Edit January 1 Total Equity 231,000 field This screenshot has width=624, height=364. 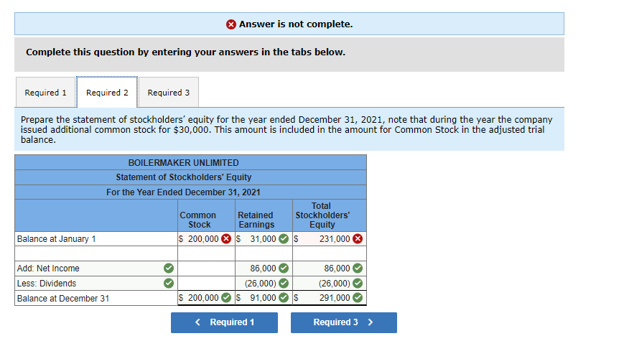[x=329, y=238]
